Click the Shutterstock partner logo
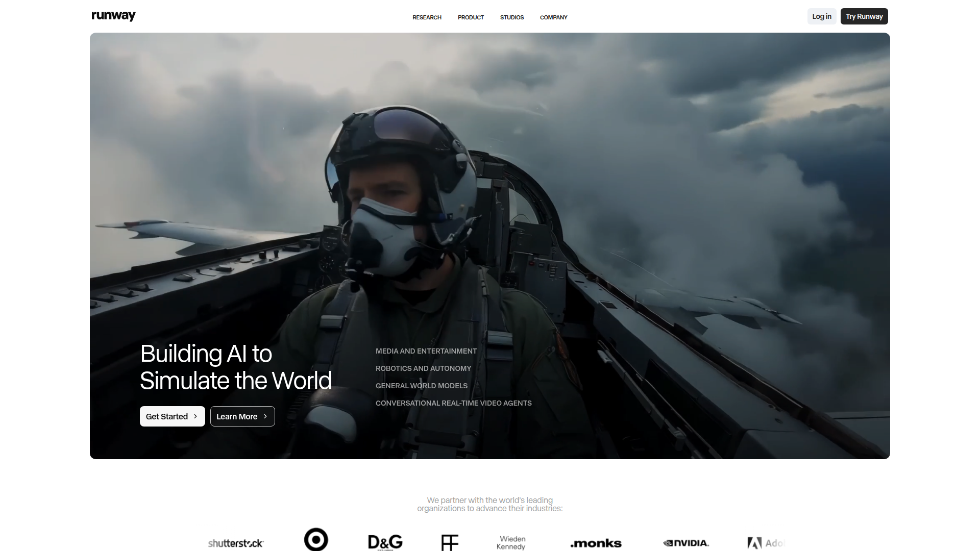The height and width of the screenshot is (551, 980). (236, 543)
